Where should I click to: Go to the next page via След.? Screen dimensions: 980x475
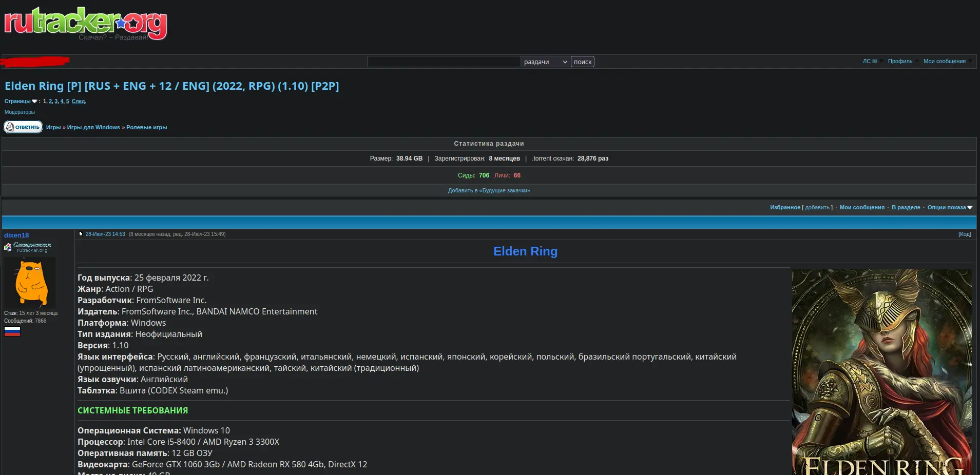pos(79,102)
